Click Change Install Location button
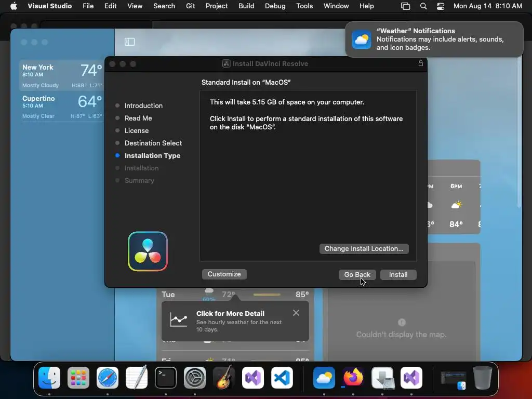The image size is (532, 399). 364,249
